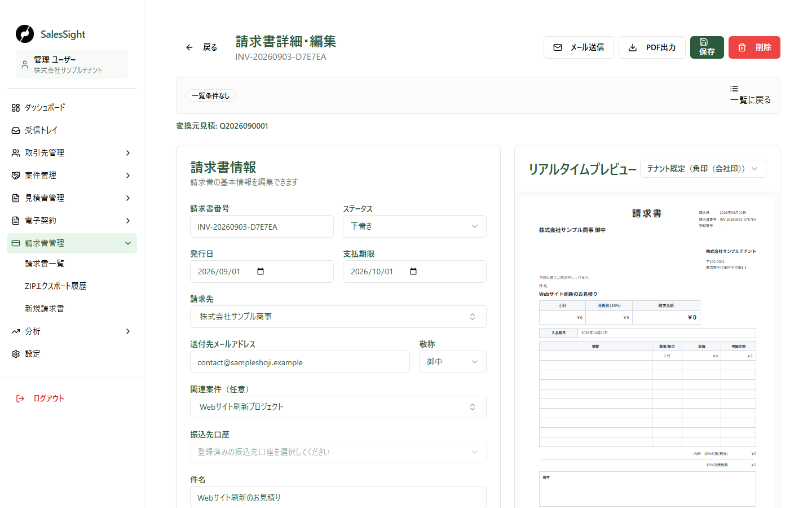812x508 pixels.
Task: Expand the 見積書管理 sidebar chevron
Action: 128,198
